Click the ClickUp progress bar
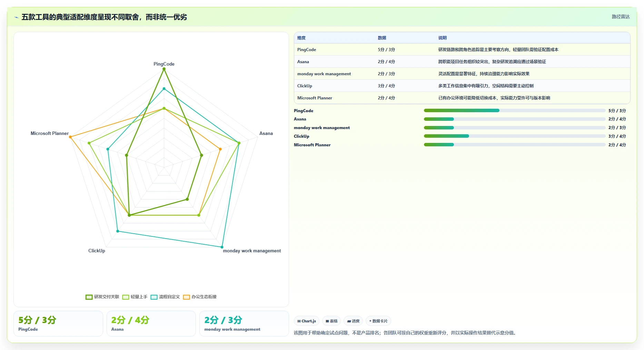This screenshot has width=644, height=350. coord(515,136)
